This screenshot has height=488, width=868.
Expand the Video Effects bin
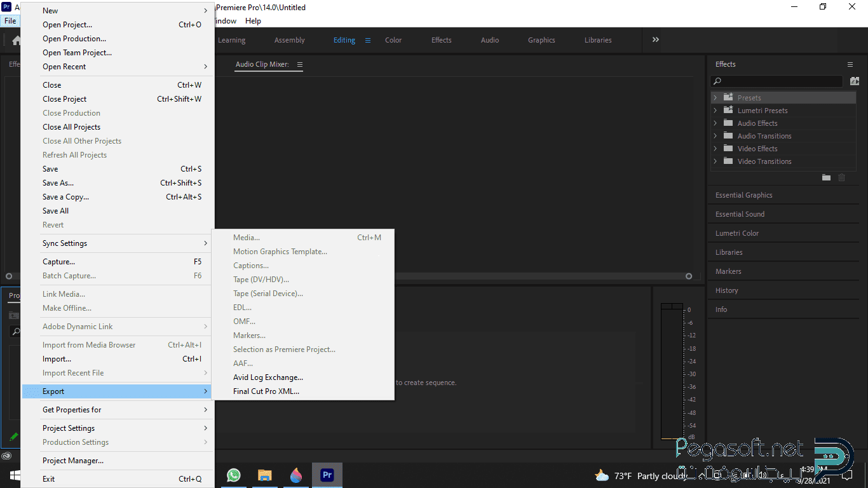pyautogui.click(x=715, y=149)
